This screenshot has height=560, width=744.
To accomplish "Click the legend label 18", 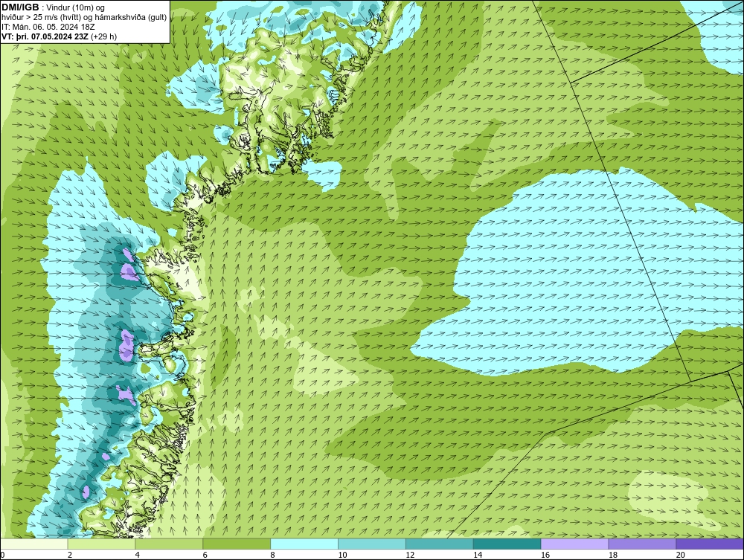I will click(613, 555).
